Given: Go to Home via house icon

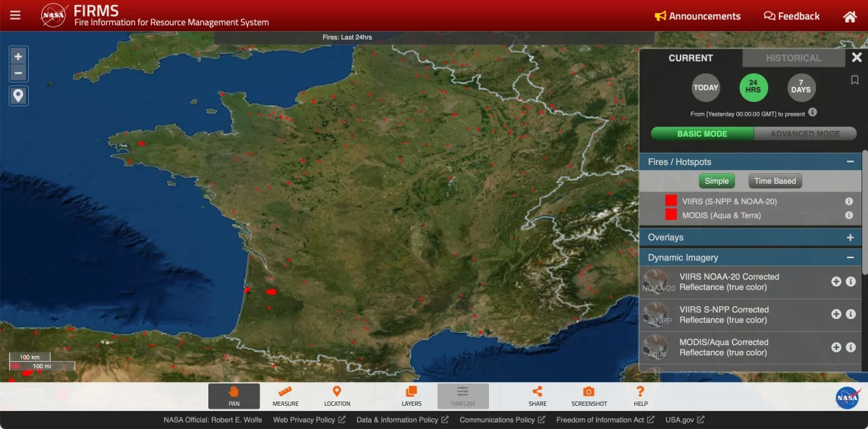Looking at the screenshot, I should pyautogui.click(x=850, y=16).
